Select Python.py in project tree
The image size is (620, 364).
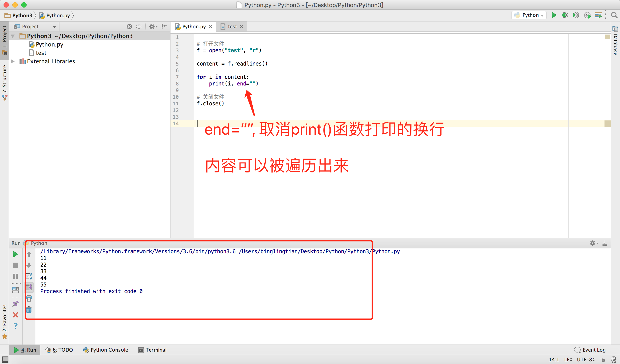click(49, 45)
